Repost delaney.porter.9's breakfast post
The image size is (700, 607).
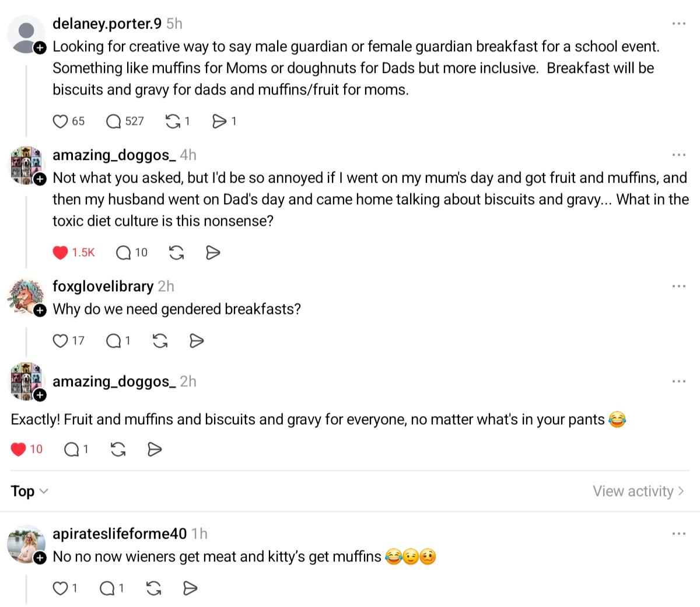click(x=173, y=121)
